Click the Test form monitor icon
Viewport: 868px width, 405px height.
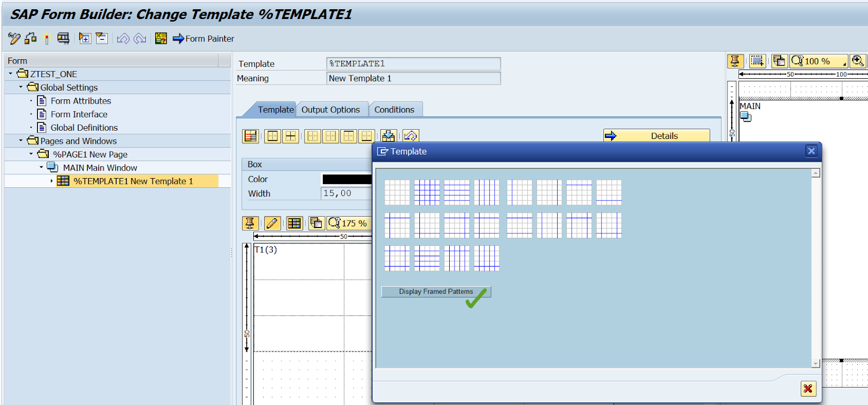pyautogui.click(x=63, y=39)
